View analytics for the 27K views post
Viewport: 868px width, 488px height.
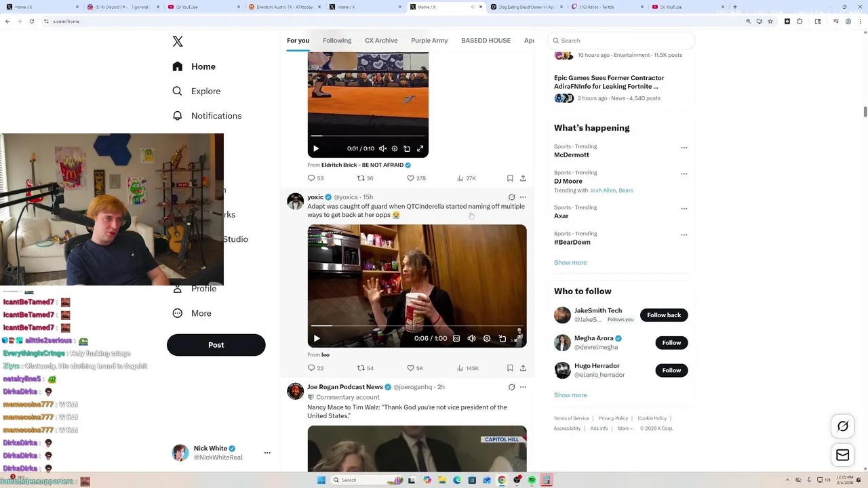pyautogui.click(x=467, y=178)
